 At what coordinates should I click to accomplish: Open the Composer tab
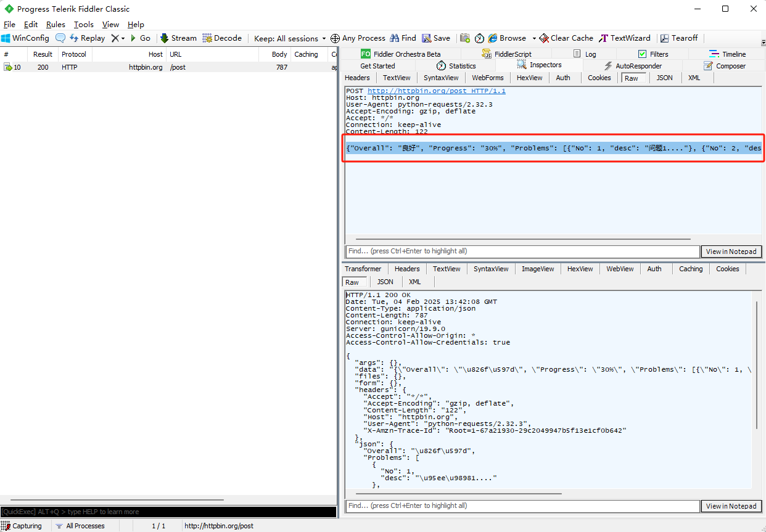click(725, 66)
